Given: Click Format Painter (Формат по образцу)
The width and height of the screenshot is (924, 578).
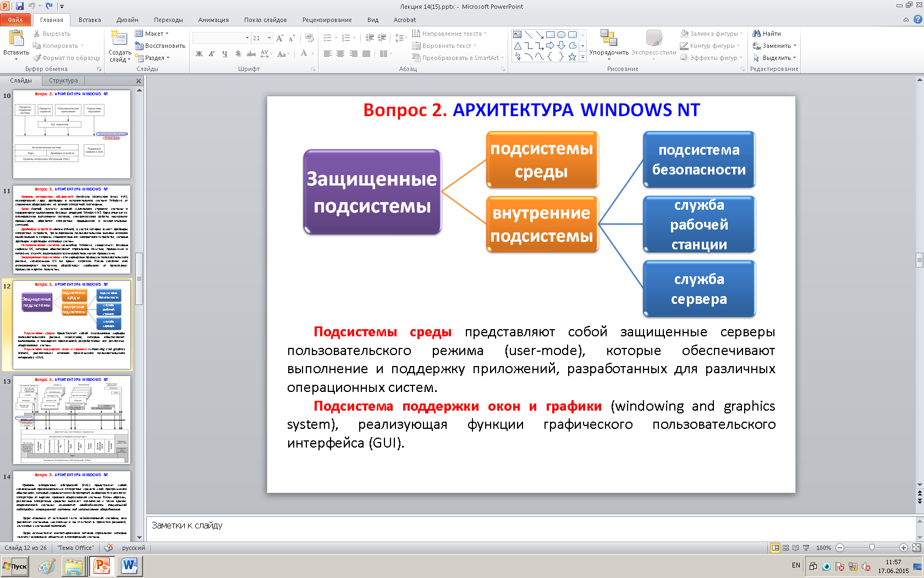Looking at the screenshot, I should pos(66,58).
